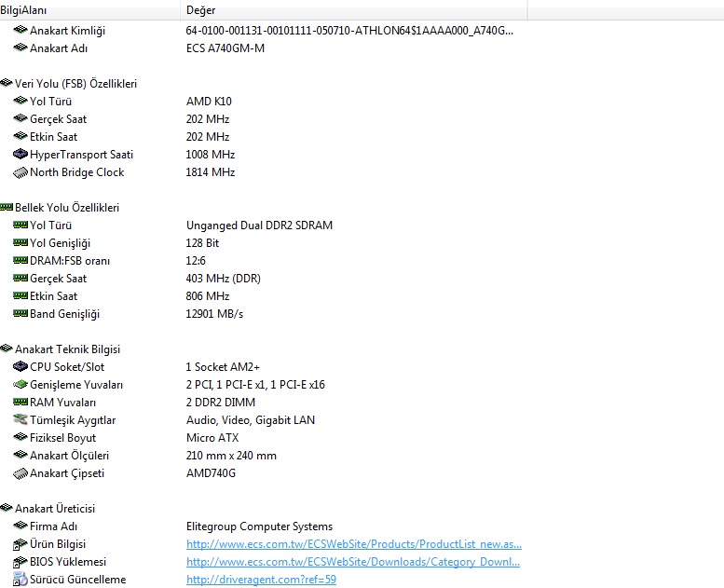
Task: Select the Band Genişliği row
Action: [64, 314]
